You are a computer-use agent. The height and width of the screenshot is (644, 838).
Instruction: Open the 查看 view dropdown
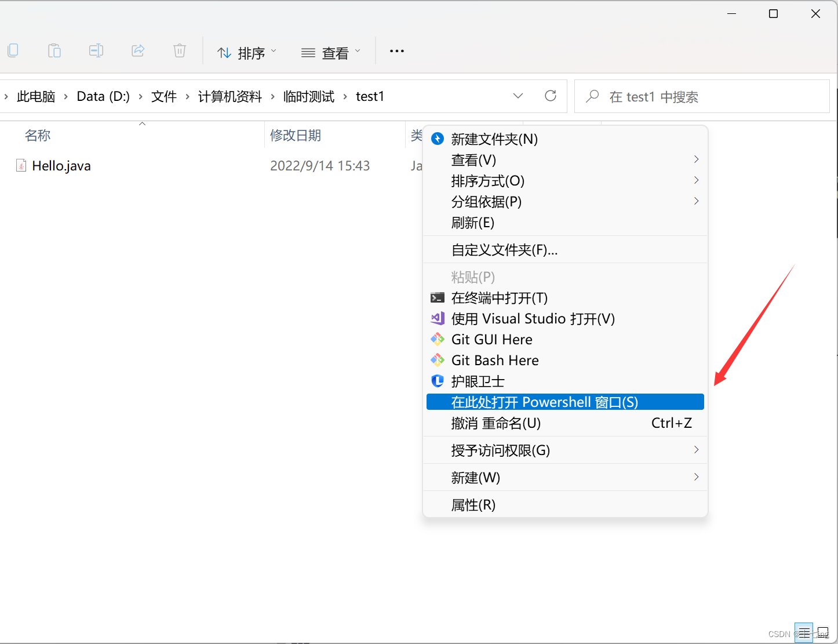tap(330, 52)
